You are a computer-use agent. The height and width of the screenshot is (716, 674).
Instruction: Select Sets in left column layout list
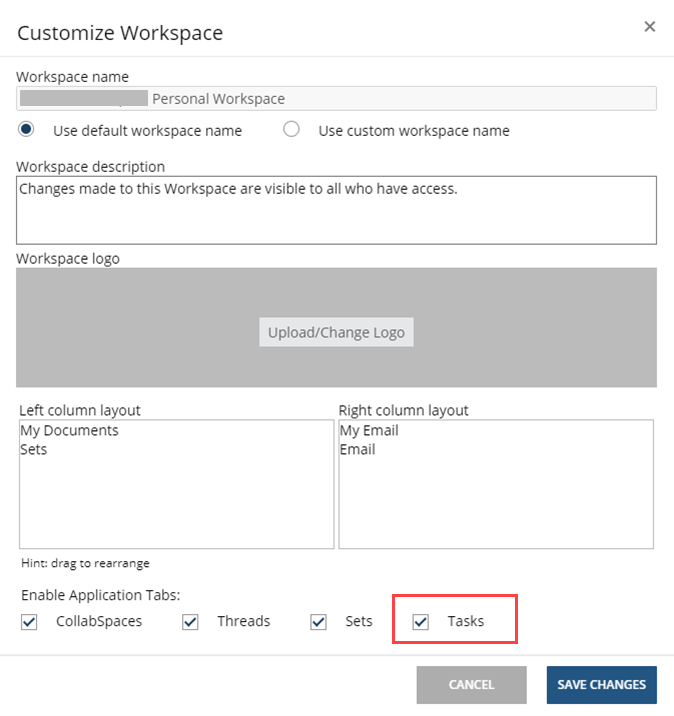pyautogui.click(x=34, y=450)
